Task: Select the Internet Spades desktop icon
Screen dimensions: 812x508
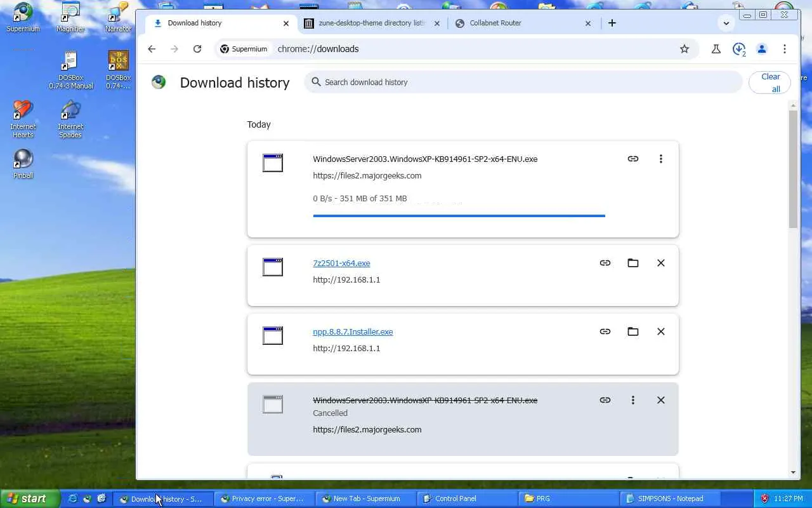Action: [x=70, y=119]
